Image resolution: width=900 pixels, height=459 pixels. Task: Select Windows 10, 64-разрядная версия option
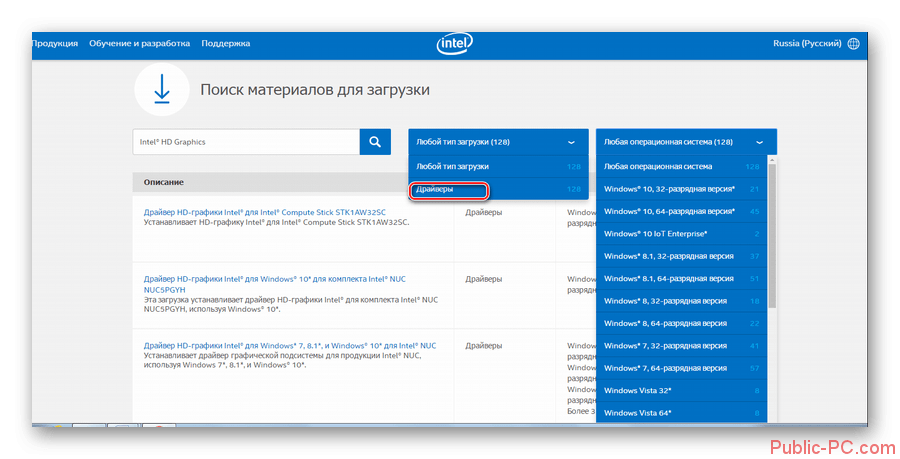coord(669,211)
